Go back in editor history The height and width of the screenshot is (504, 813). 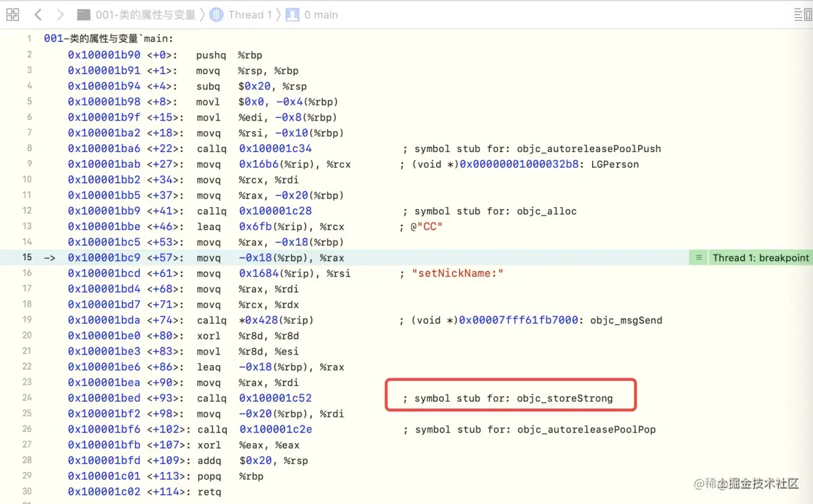pos(38,14)
